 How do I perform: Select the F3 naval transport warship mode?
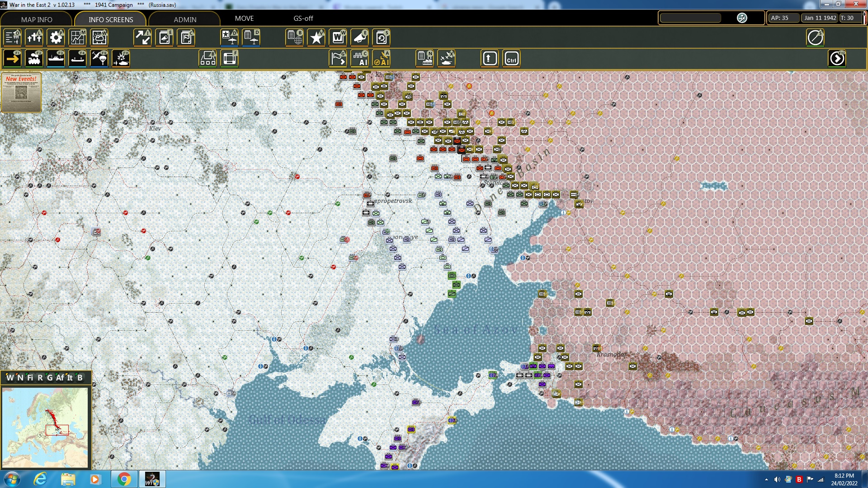point(56,59)
